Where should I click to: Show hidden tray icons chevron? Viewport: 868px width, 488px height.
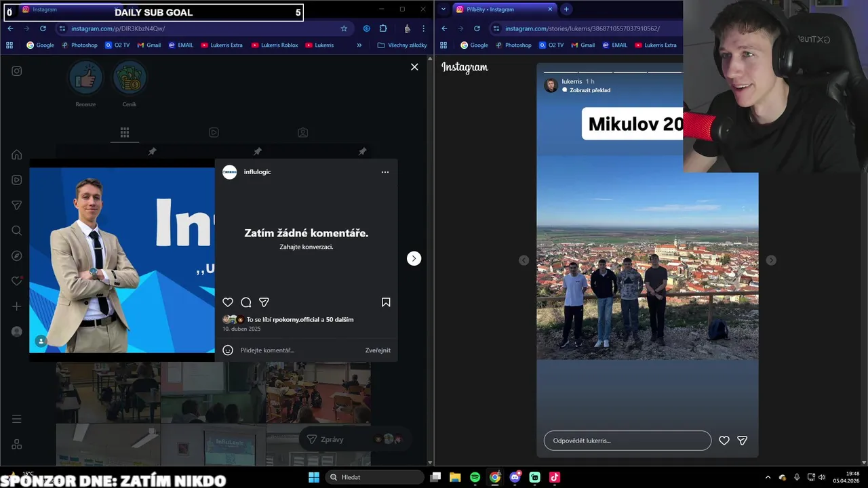768,477
